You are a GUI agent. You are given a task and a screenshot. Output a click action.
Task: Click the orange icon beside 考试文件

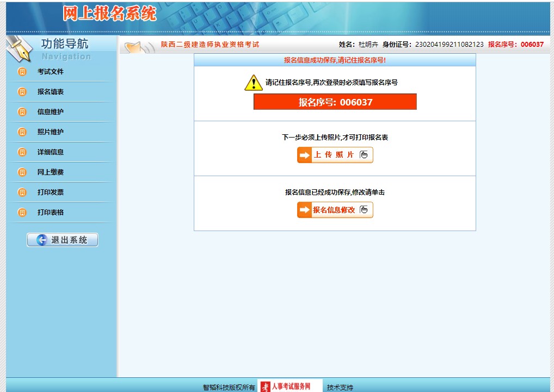pos(22,72)
